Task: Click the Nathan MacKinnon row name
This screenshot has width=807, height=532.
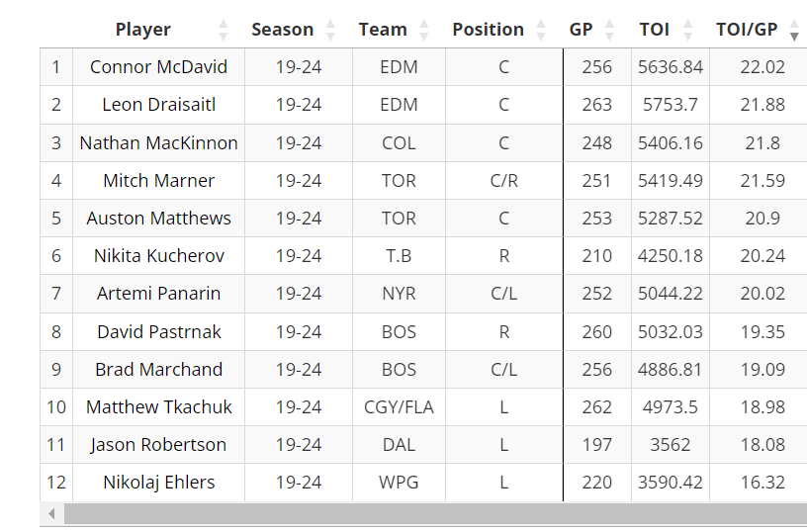Action: [x=158, y=143]
